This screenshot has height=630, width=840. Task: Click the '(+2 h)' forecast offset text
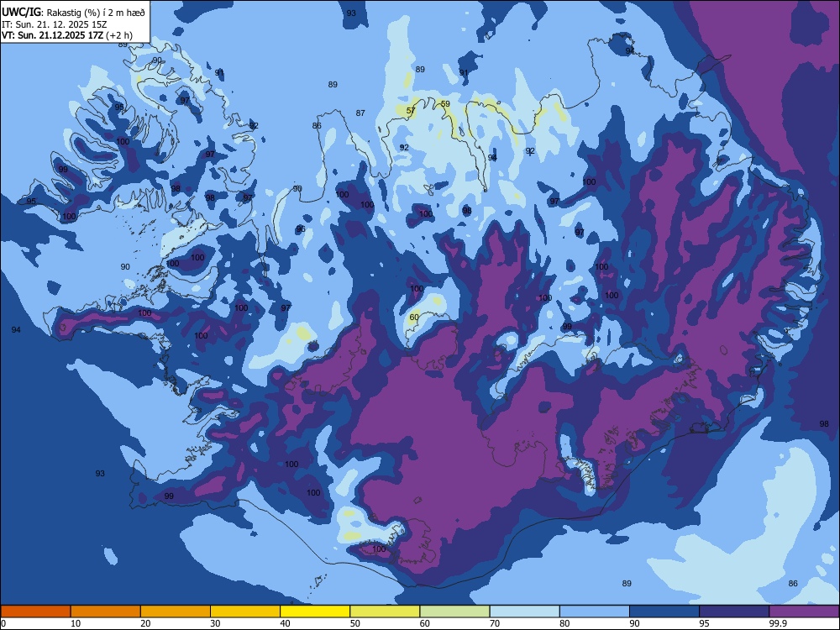point(119,35)
